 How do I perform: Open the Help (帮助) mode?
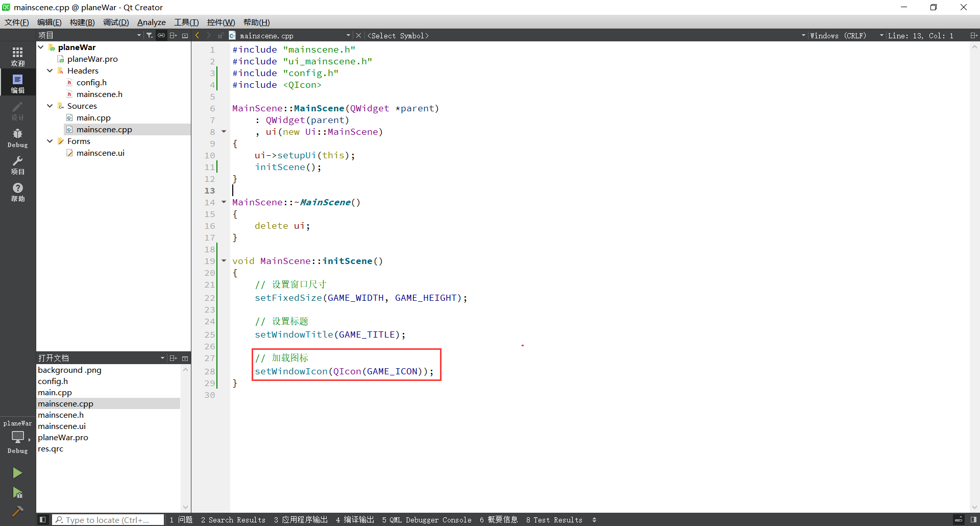click(x=17, y=192)
